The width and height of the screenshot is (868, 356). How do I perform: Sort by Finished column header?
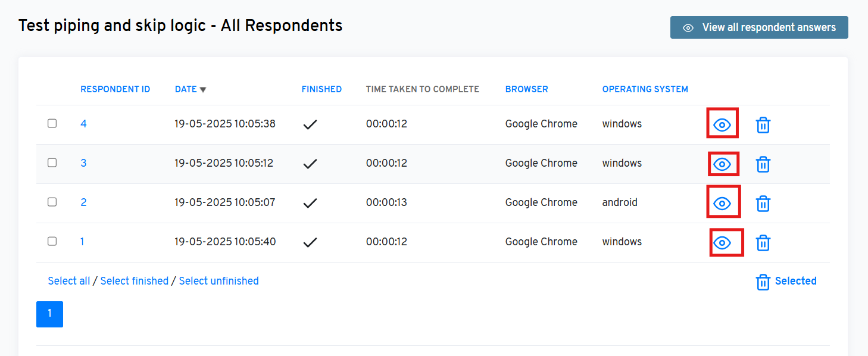click(x=321, y=89)
